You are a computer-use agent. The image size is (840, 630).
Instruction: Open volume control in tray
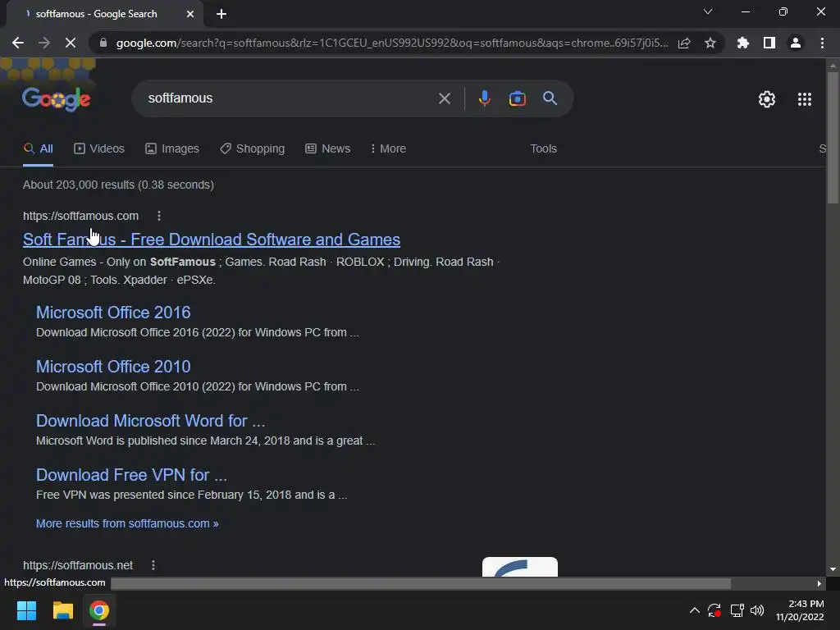click(x=757, y=610)
